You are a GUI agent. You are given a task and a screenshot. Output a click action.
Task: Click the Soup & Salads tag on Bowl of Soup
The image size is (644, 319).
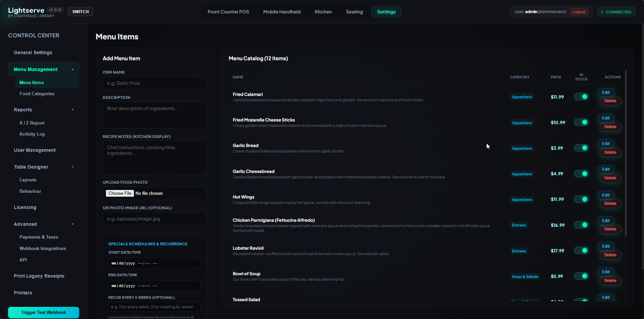coord(525,277)
